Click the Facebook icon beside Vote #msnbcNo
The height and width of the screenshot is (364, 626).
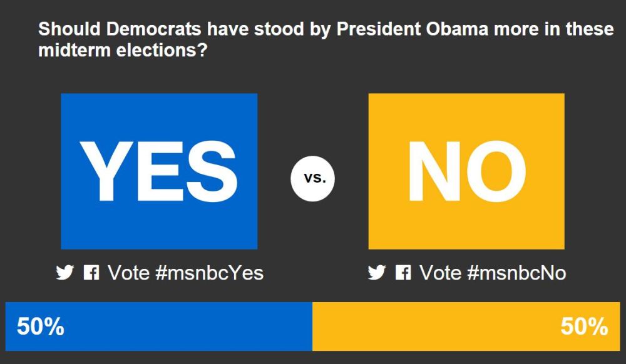(x=403, y=273)
